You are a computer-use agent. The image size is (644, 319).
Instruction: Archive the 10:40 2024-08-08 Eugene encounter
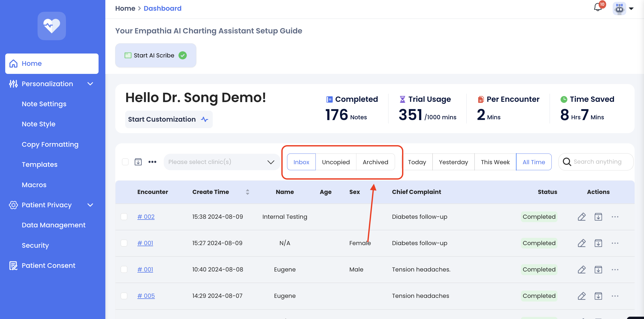(598, 269)
